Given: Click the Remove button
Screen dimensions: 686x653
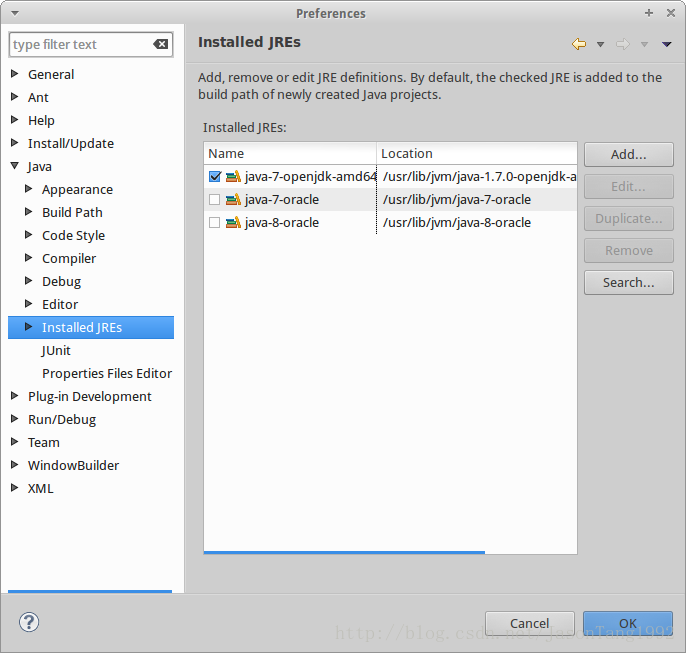Looking at the screenshot, I should 629,251.
